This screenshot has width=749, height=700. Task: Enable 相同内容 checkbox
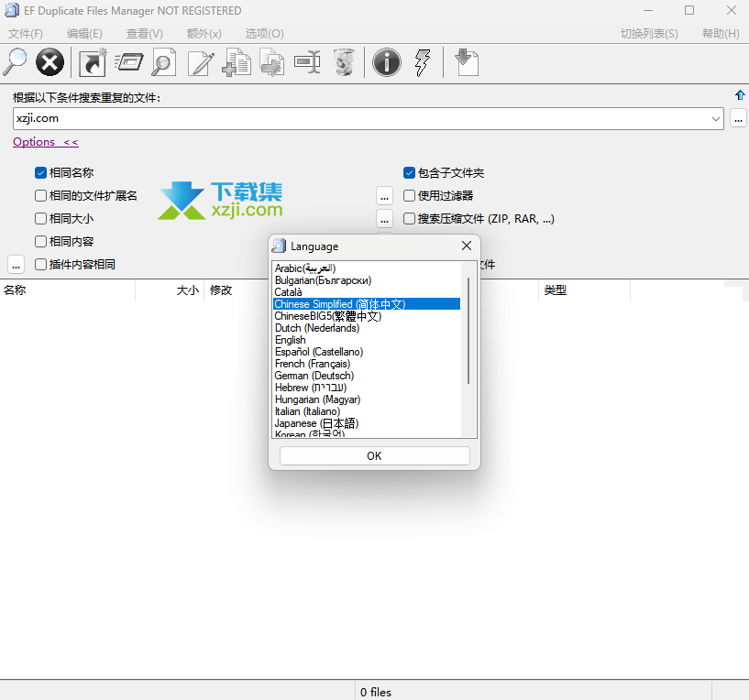tap(40, 242)
